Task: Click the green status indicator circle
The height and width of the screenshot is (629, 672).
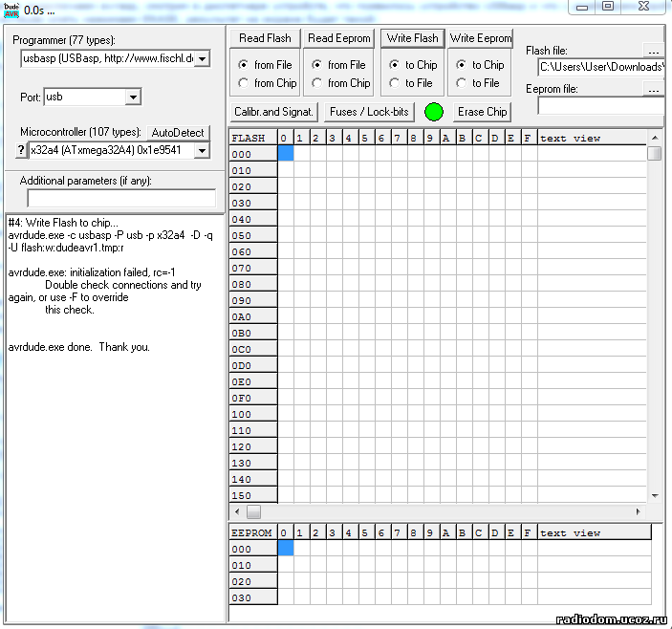Action: pyautogui.click(x=433, y=112)
